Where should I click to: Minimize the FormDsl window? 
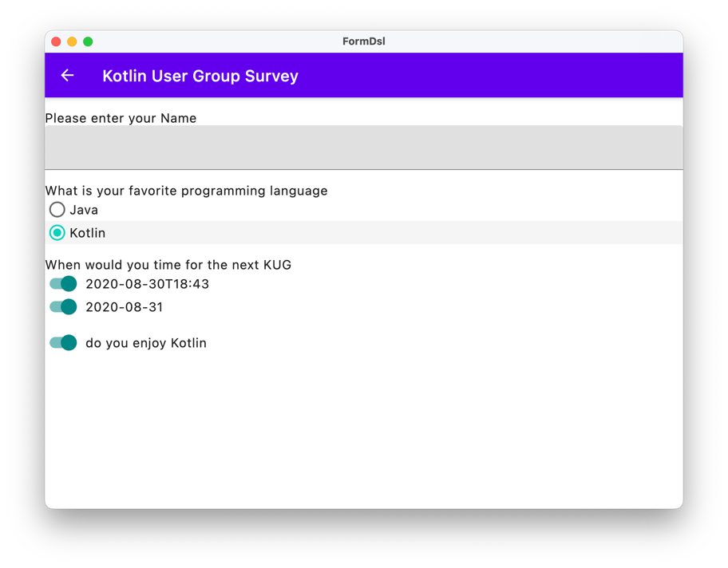tap(72, 41)
